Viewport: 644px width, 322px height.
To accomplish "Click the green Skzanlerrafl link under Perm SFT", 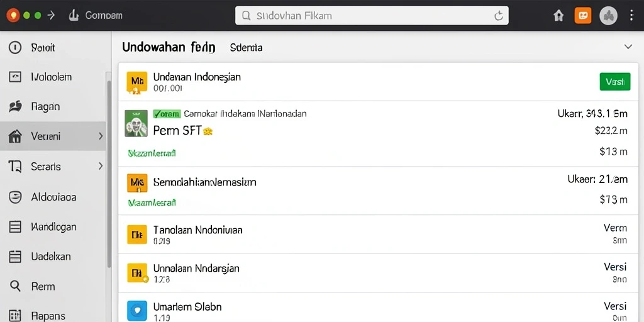I will click(152, 153).
